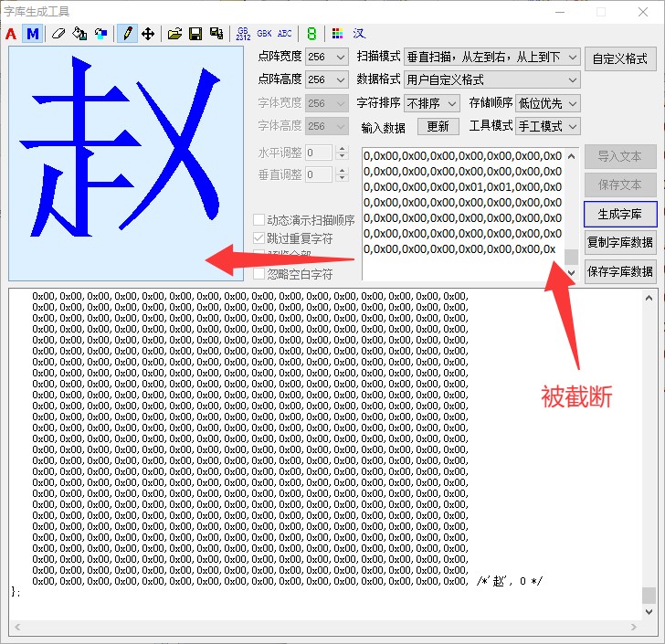The width and height of the screenshot is (665, 644).
Task: Load the ABC ASCII character set
Action: 285,34
